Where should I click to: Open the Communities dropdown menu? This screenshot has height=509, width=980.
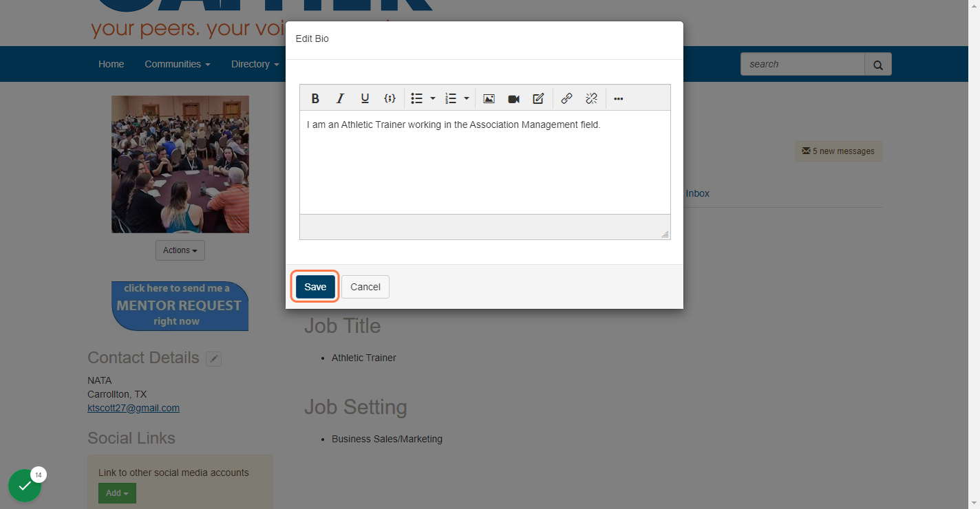pos(178,64)
